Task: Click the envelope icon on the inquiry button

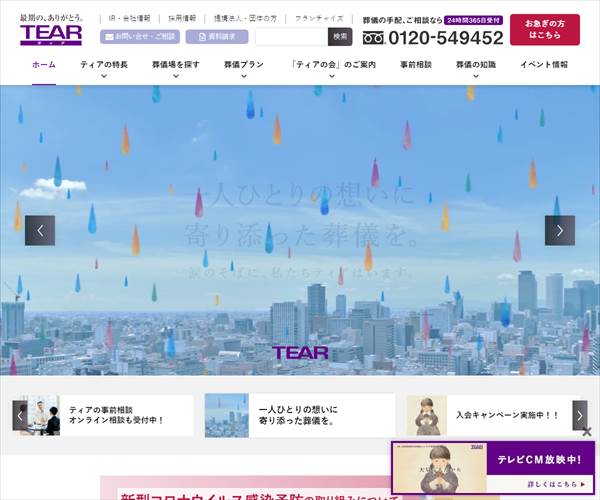Action: click(109, 37)
